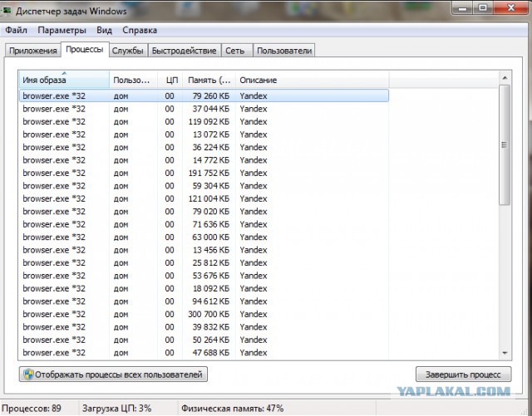Open the Вид menu
This screenshot has height=416, width=532.
point(104,30)
